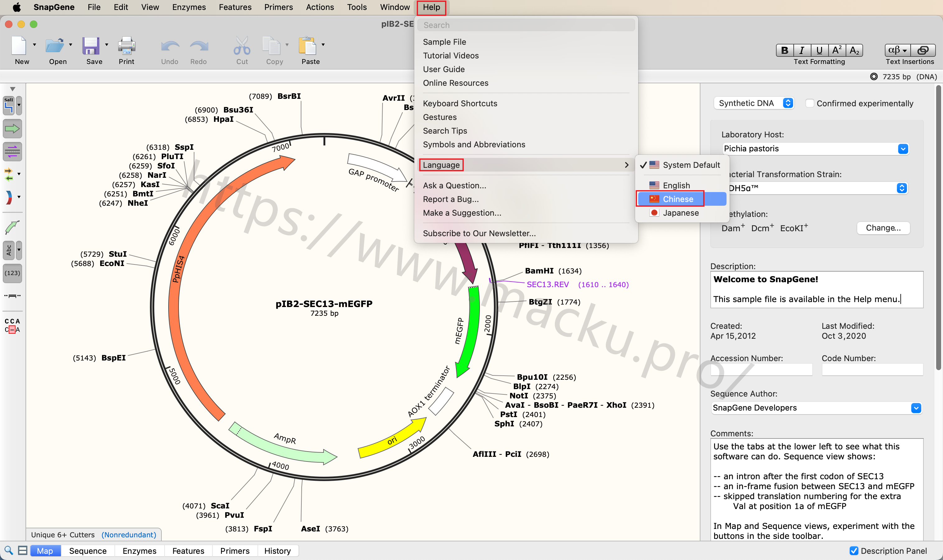
Task: Expand the transformation strain DH5α dropdown
Action: pyautogui.click(x=902, y=188)
